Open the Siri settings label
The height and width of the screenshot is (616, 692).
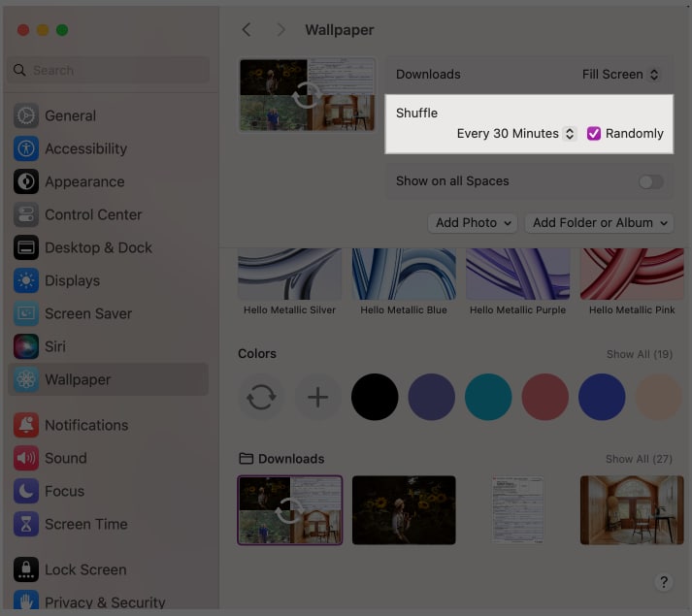[x=55, y=346]
